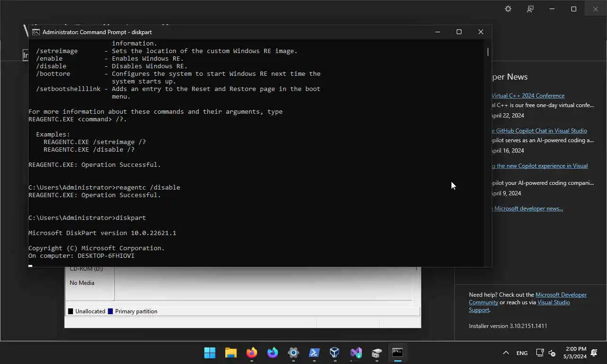Select the Command Prompt taskbar icon
Viewport: 607px width, 364px height.
(397, 353)
